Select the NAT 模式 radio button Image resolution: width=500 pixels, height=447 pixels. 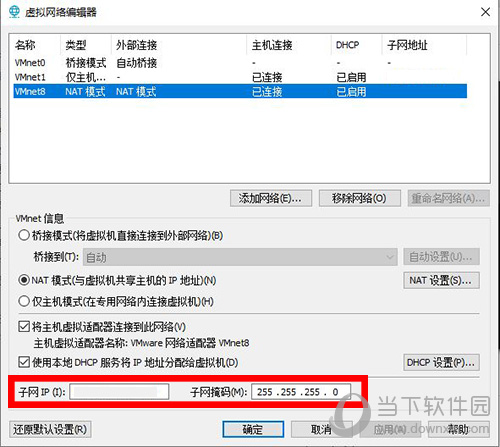click(24, 280)
